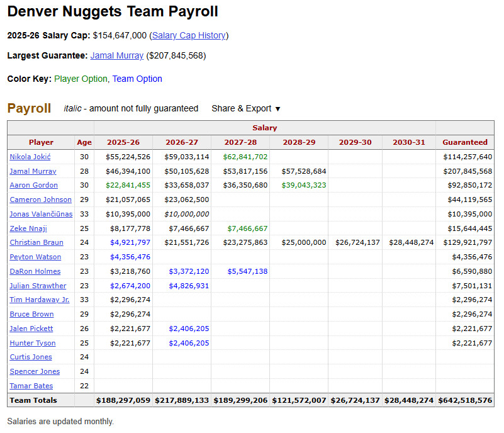Sort table by Player column header
The image size is (504, 433).
click(41, 142)
